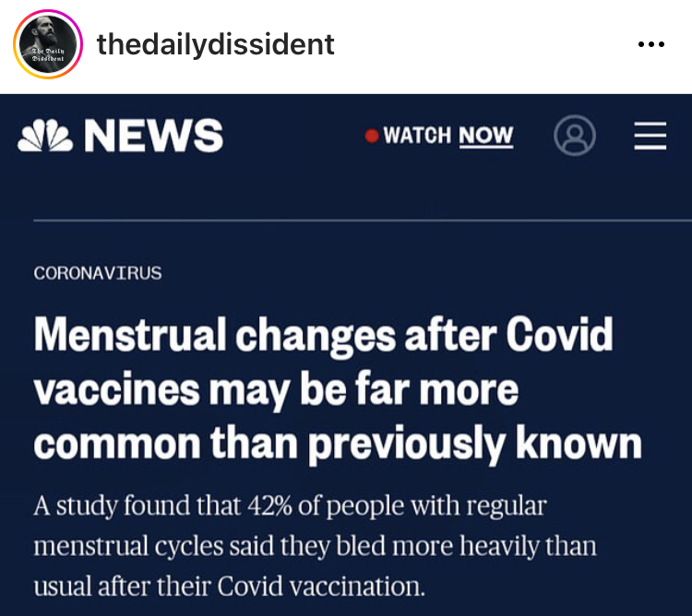The height and width of the screenshot is (616, 692).
Task: Click the WATCH word beside red dot
Action: click(x=417, y=136)
